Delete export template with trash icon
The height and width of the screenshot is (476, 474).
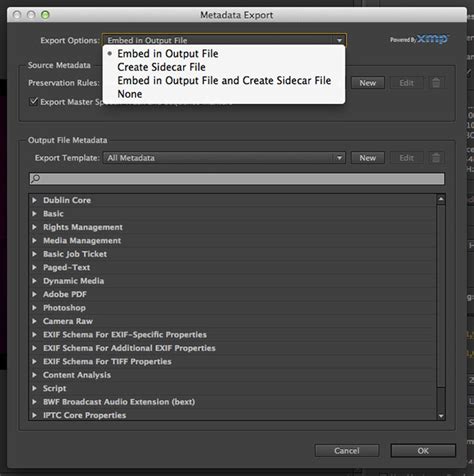436,158
